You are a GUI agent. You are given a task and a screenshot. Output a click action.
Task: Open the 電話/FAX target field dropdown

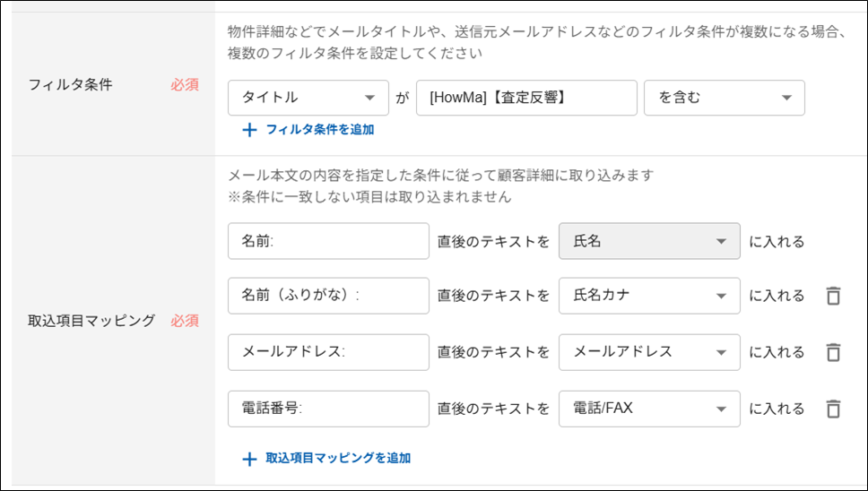(x=649, y=409)
